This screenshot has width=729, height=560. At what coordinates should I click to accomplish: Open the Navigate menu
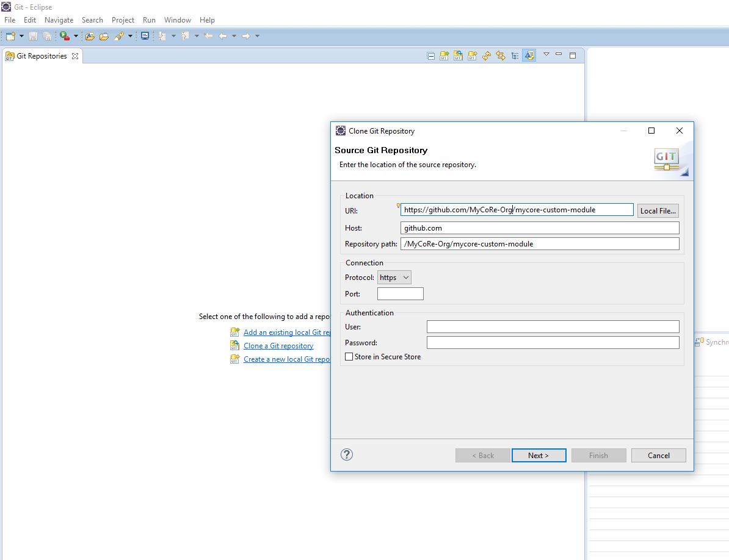click(59, 20)
